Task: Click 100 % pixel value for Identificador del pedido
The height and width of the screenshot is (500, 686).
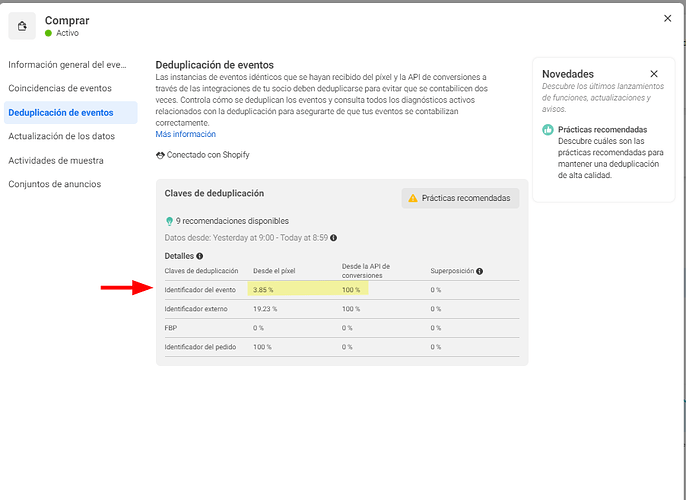Action: (262, 347)
